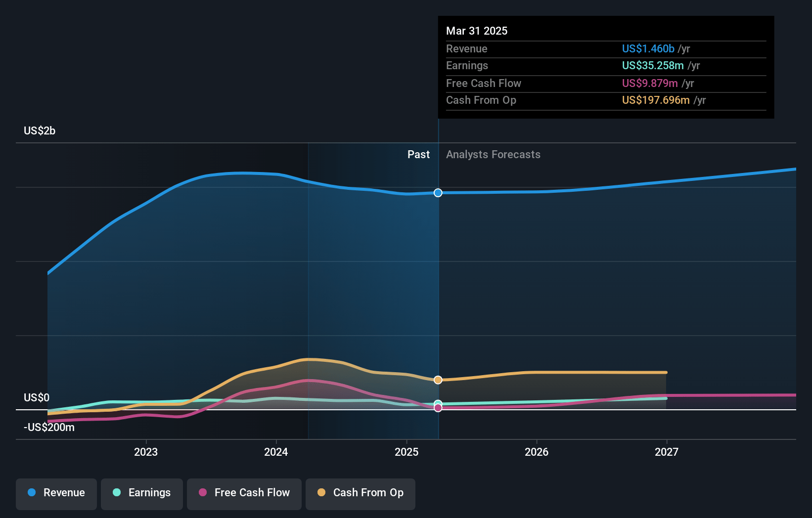The height and width of the screenshot is (518, 812).
Task: Click the Analysts Forecasts label
Action: (x=493, y=154)
